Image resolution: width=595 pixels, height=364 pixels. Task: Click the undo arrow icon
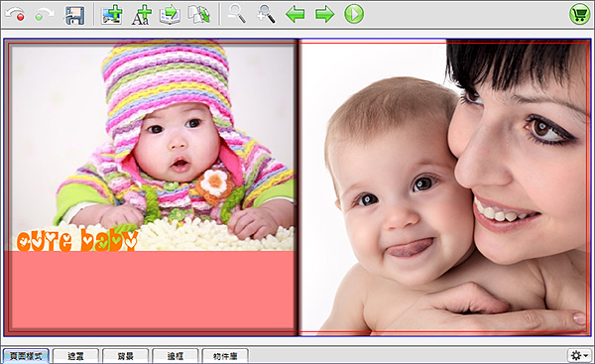(x=15, y=15)
